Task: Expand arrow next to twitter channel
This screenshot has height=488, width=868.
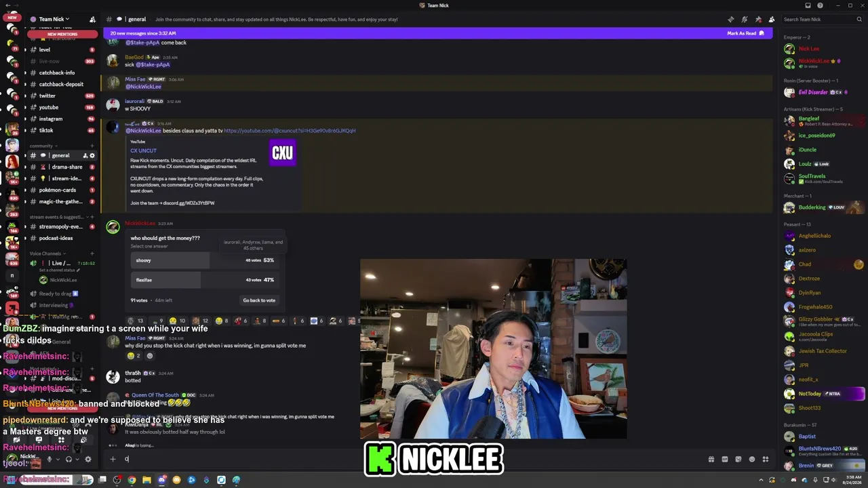Action: click(x=25, y=96)
